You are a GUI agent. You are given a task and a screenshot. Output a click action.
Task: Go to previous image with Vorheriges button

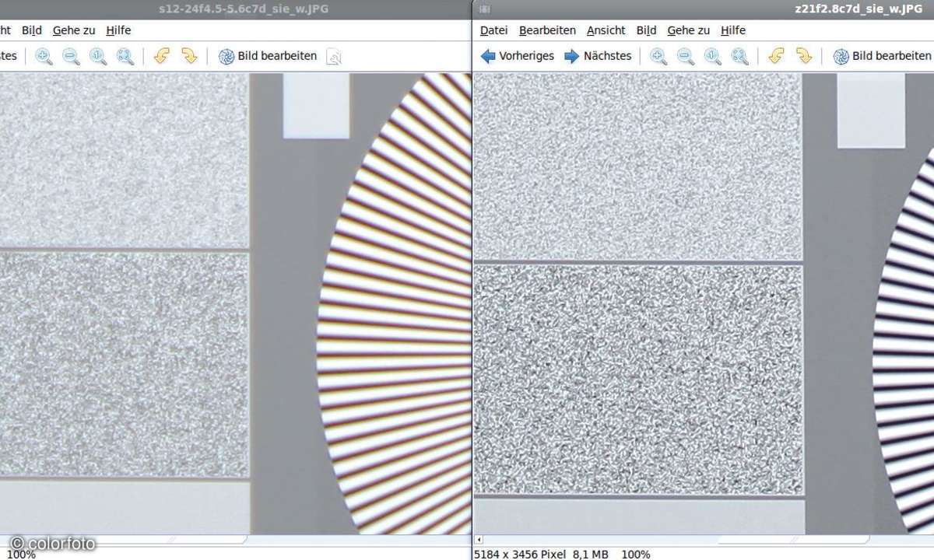point(518,56)
